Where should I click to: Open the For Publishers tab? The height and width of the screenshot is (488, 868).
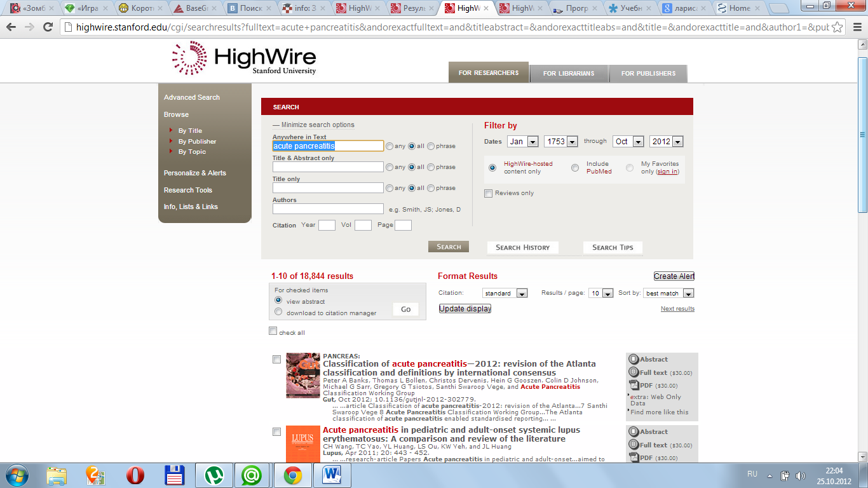pyautogui.click(x=648, y=74)
